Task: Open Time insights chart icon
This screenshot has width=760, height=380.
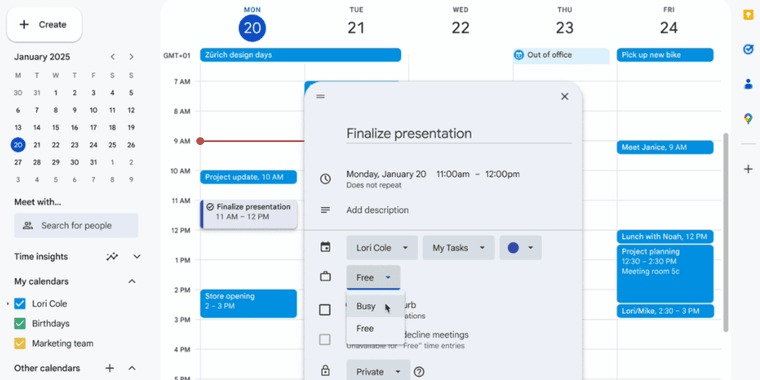Action: [x=112, y=257]
